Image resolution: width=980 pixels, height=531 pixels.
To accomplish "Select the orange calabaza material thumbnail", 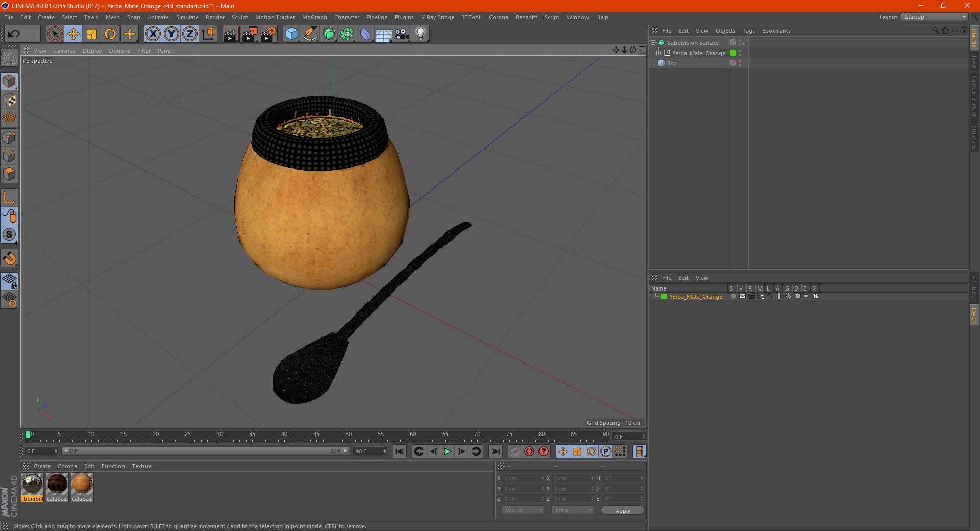I will point(82,487).
